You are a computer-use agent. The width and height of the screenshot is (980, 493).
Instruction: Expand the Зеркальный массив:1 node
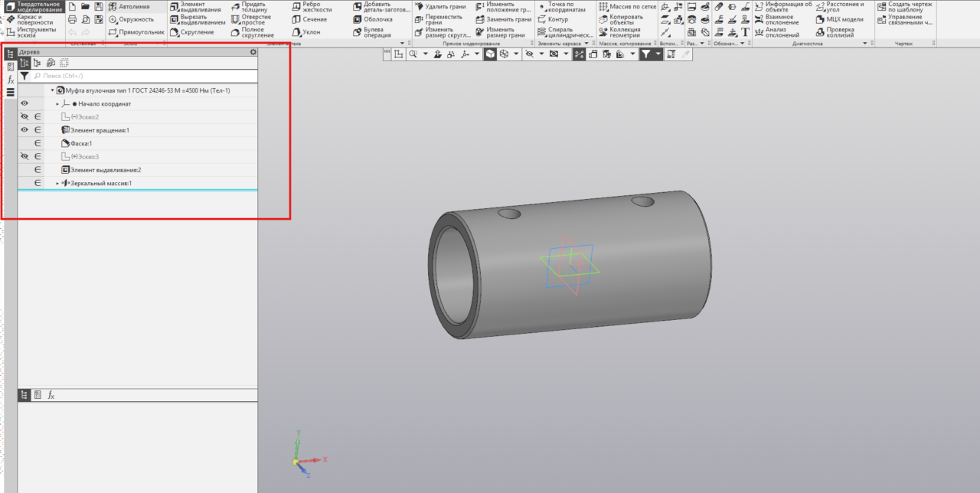57,184
